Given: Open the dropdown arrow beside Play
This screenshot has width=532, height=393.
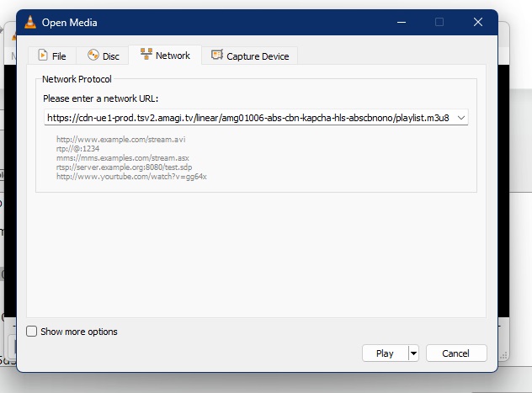Looking at the screenshot, I should pyautogui.click(x=413, y=353).
